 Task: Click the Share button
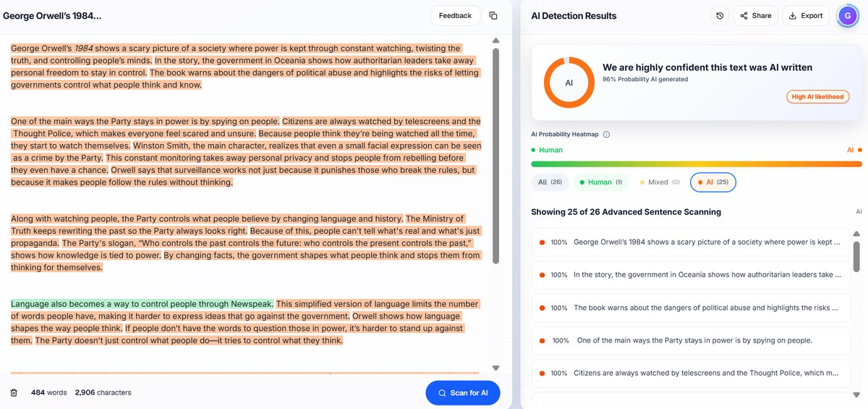756,15
